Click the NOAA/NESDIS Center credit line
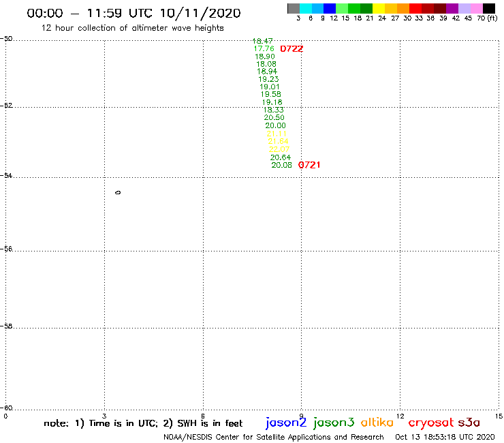This screenshot has height=443, width=504. [x=274, y=437]
